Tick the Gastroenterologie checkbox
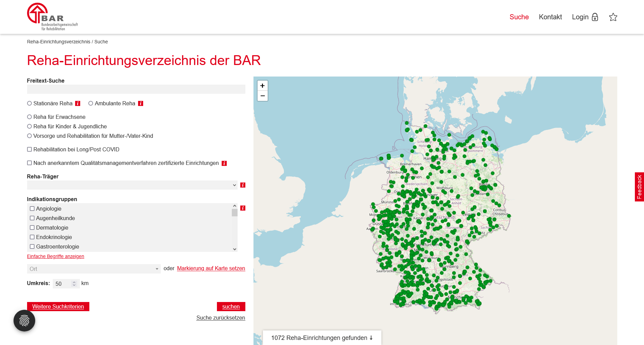Screen dimensions: 644x345 [32, 246]
